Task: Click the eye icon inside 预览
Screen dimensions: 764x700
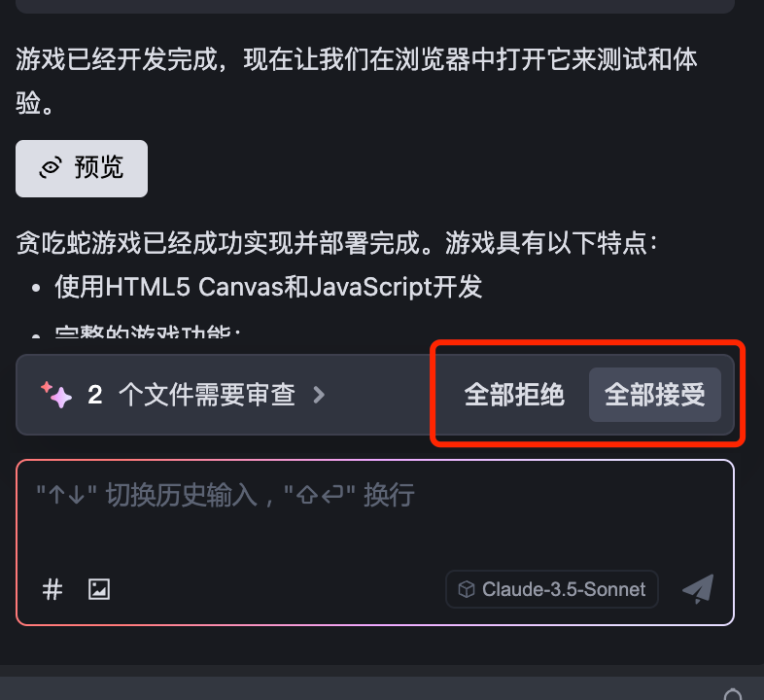Action: pos(51,168)
